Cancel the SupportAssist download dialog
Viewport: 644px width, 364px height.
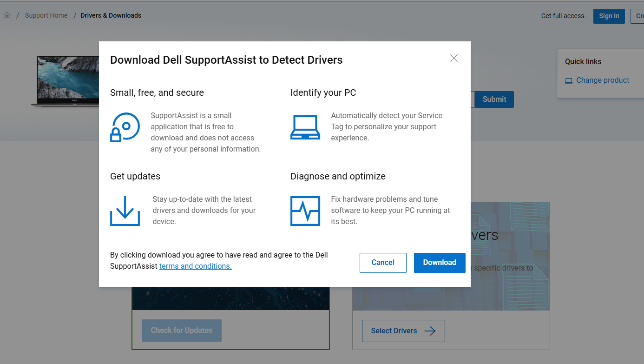pyautogui.click(x=383, y=263)
